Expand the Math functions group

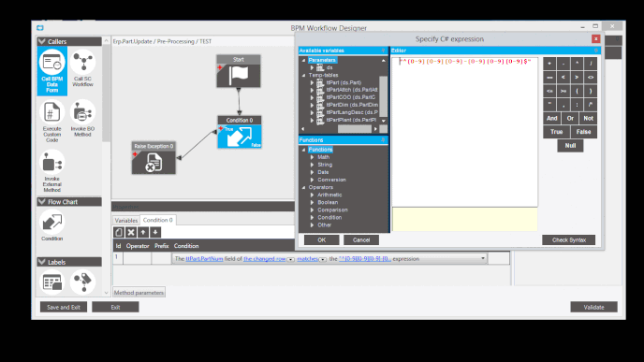tap(312, 157)
